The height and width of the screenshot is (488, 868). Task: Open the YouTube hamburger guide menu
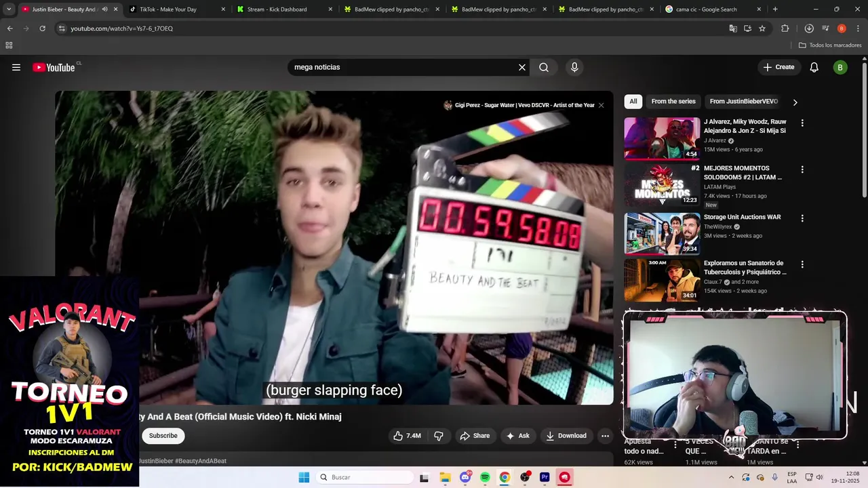pos(16,67)
